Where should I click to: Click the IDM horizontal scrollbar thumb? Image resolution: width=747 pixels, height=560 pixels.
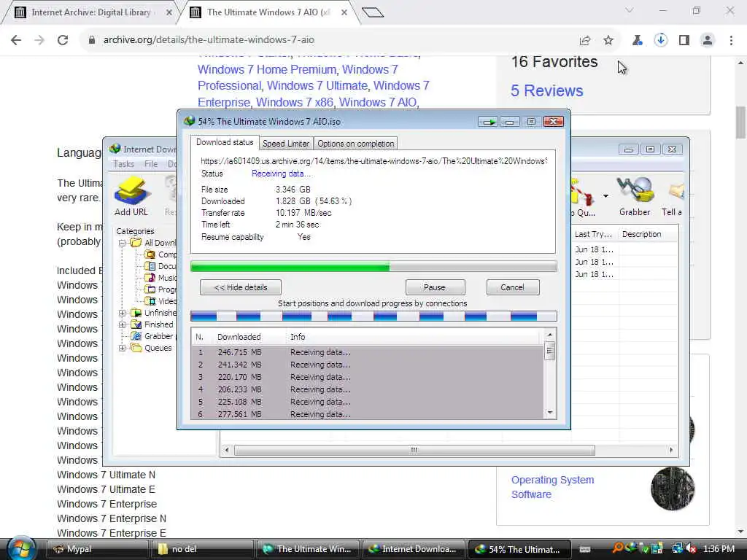414,450
